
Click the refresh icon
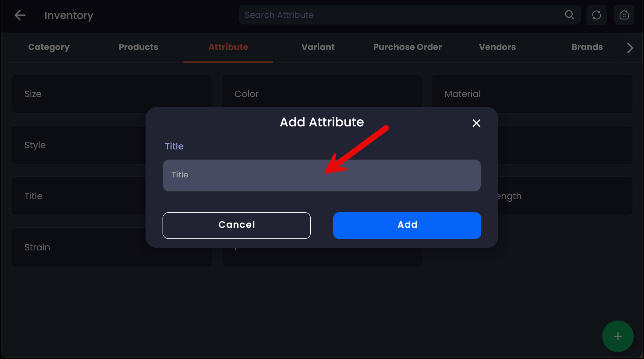596,15
